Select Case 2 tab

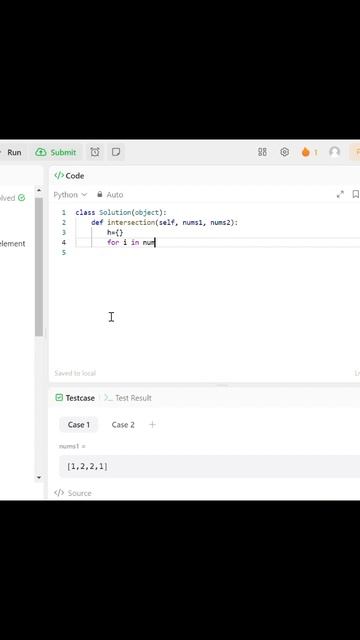pyautogui.click(x=123, y=425)
